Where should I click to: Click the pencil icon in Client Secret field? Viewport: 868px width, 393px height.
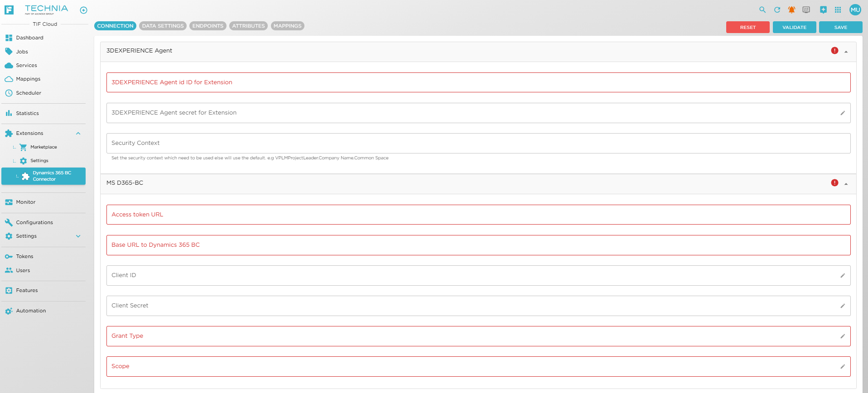(x=843, y=306)
